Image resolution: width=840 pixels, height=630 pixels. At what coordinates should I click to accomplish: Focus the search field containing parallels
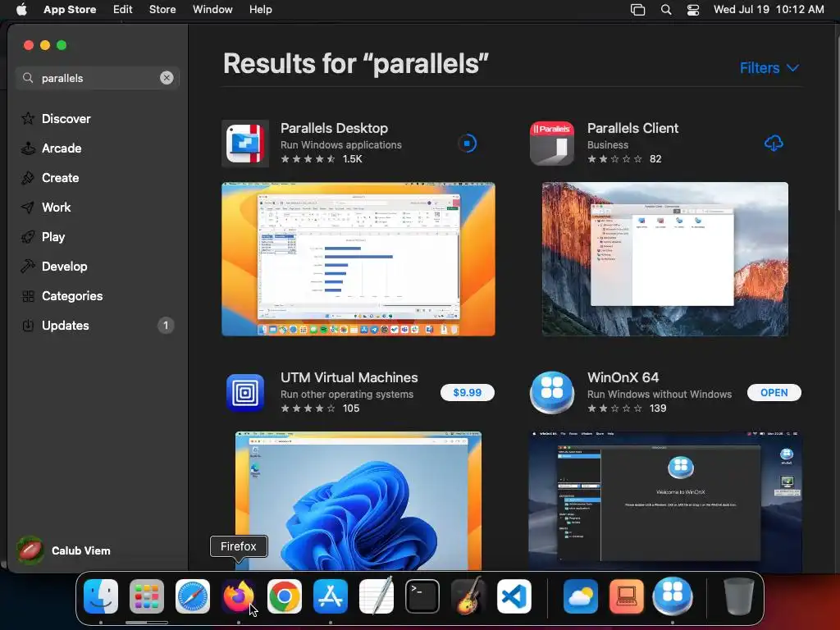click(x=98, y=78)
